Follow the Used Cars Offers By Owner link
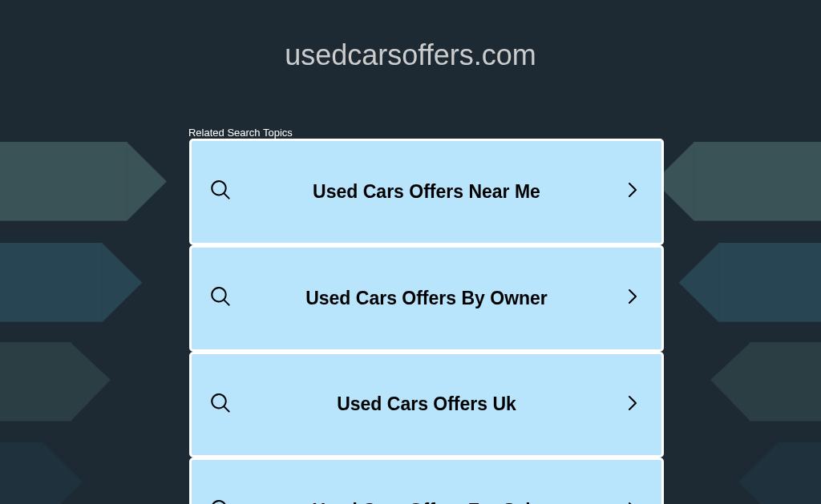This screenshot has width=821, height=504. click(x=427, y=298)
